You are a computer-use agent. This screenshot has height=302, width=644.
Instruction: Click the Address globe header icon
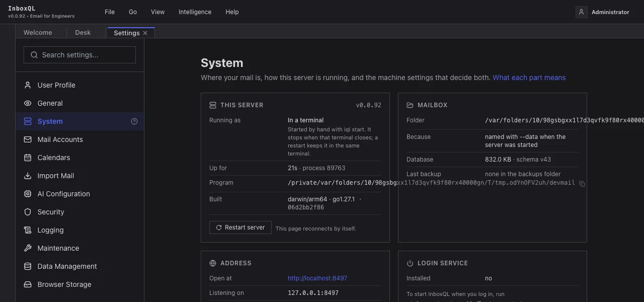pyautogui.click(x=213, y=263)
